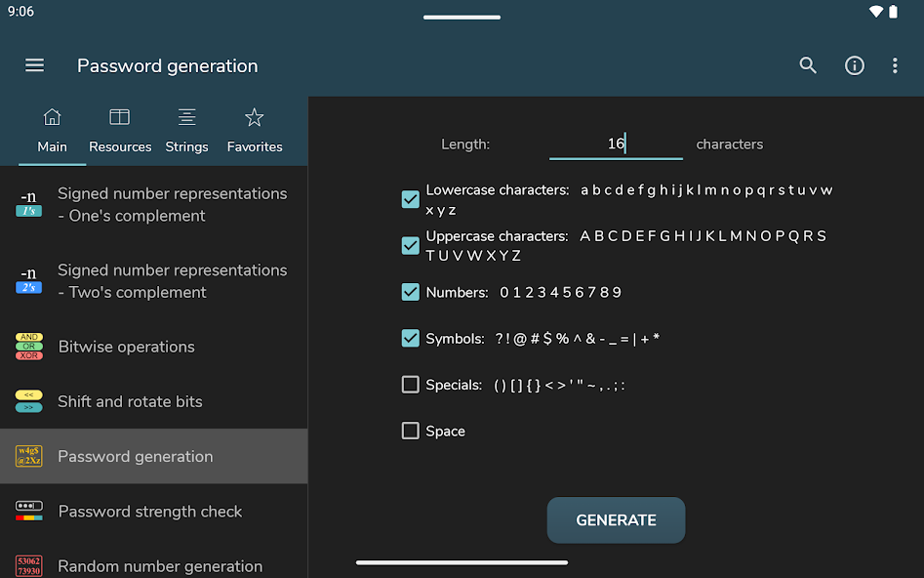Click the Random number generation icon

pyautogui.click(x=29, y=565)
